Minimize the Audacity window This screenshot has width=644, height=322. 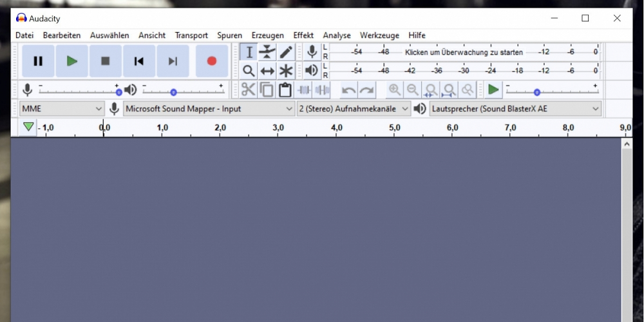554,18
